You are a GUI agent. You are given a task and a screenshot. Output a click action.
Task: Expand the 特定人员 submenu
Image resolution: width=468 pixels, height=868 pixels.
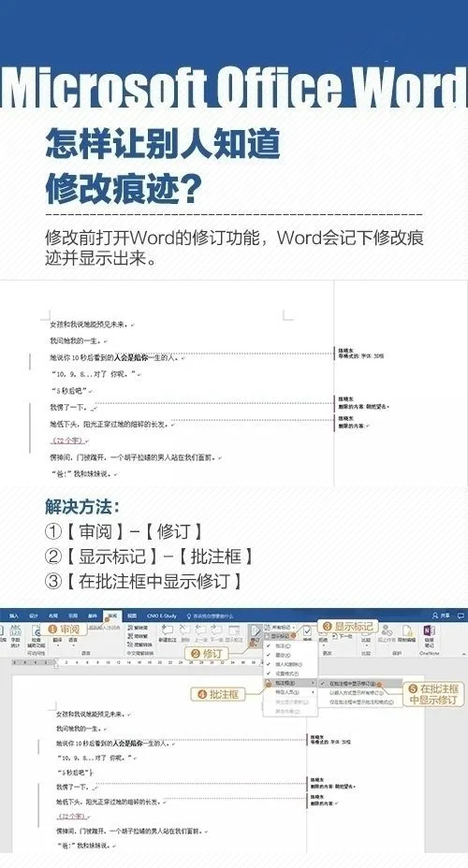290,692
